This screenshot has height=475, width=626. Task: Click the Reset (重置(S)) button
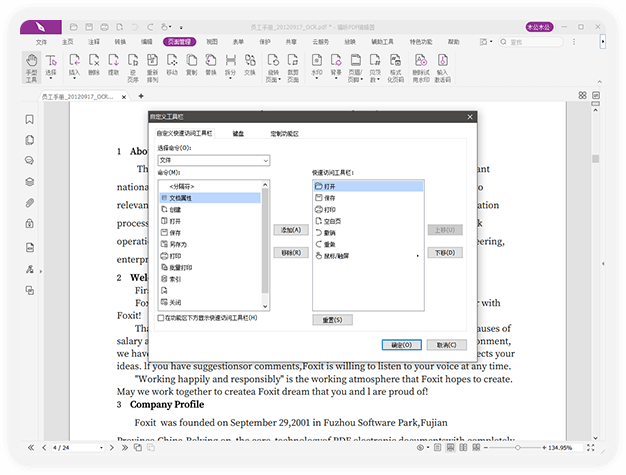click(333, 320)
